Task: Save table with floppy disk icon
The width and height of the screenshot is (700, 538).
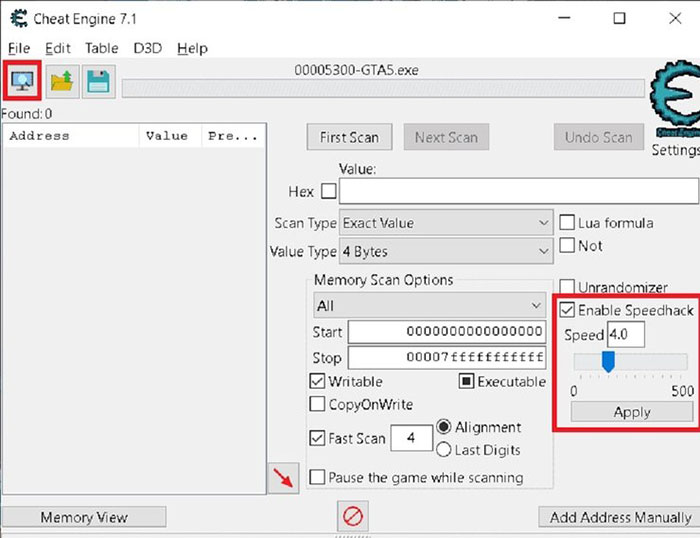Action: [98, 81]
